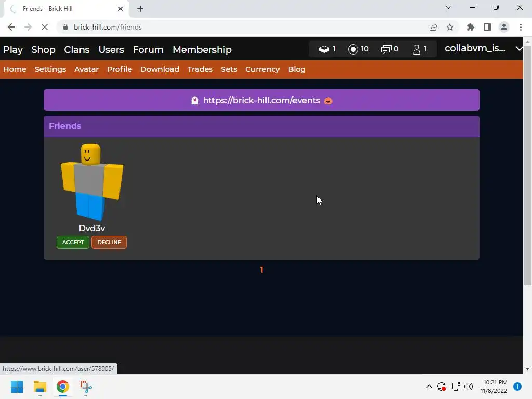Open the Currency link
The height and width of the screenshot is (399, 532).
262,69
